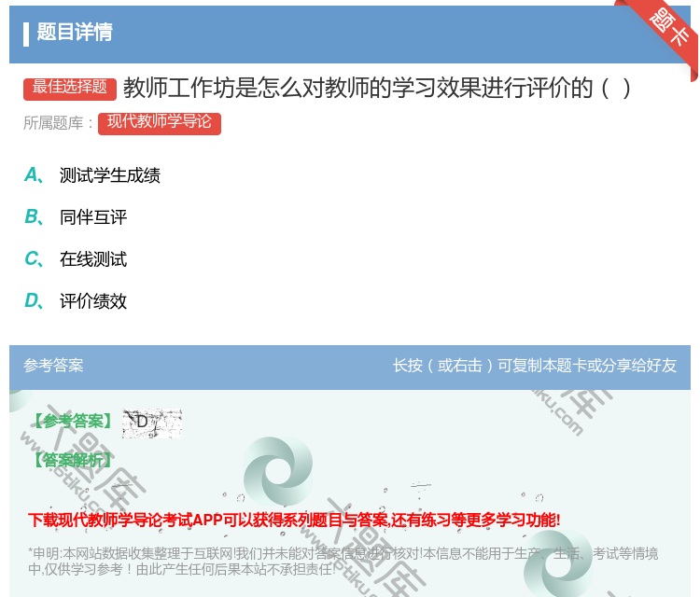Click the 参考答案 section header
The width and height of the screenshot is (700, 597).
[53, 366]
